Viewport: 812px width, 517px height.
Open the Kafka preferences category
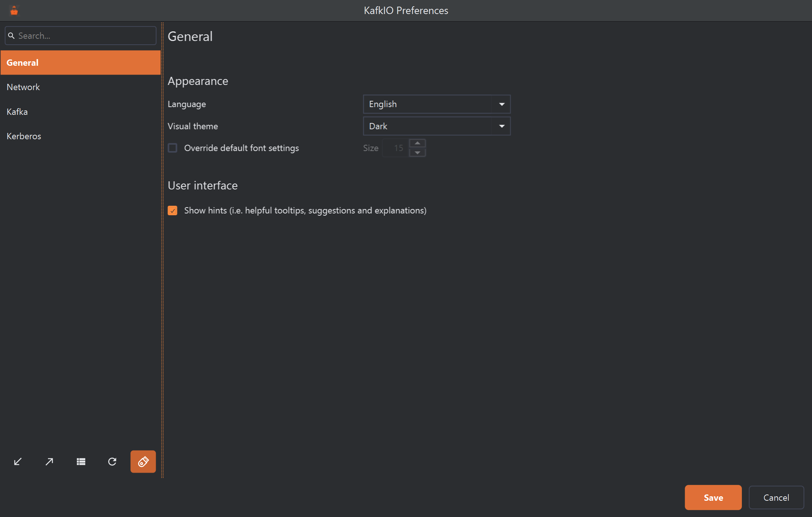tap(80, 112)
